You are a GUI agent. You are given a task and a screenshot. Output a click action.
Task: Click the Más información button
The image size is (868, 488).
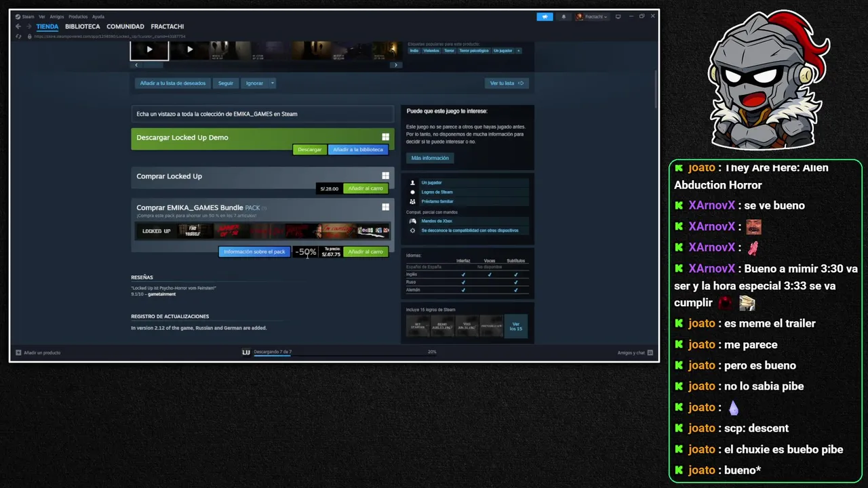pyautogui.click(x=430, y=158)
